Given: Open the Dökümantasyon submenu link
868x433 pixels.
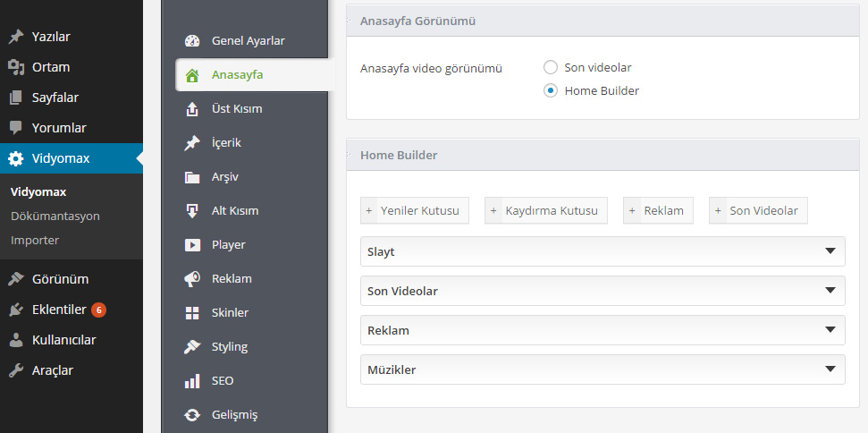Looking at the screenshot, I should (x=55, y=216).
